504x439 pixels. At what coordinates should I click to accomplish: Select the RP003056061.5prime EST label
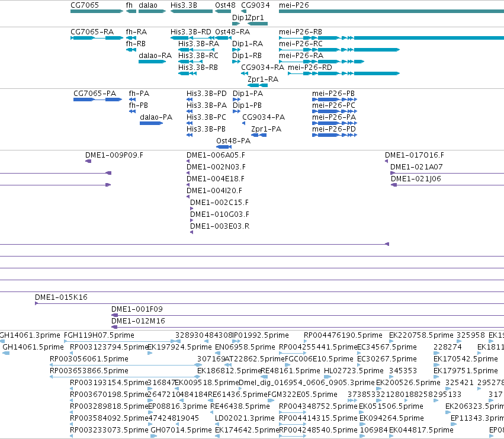click(x=89, y=359)
